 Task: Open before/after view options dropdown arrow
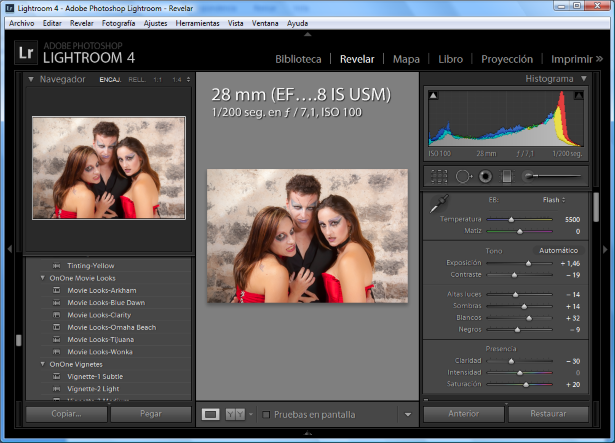tap(251, 414)
